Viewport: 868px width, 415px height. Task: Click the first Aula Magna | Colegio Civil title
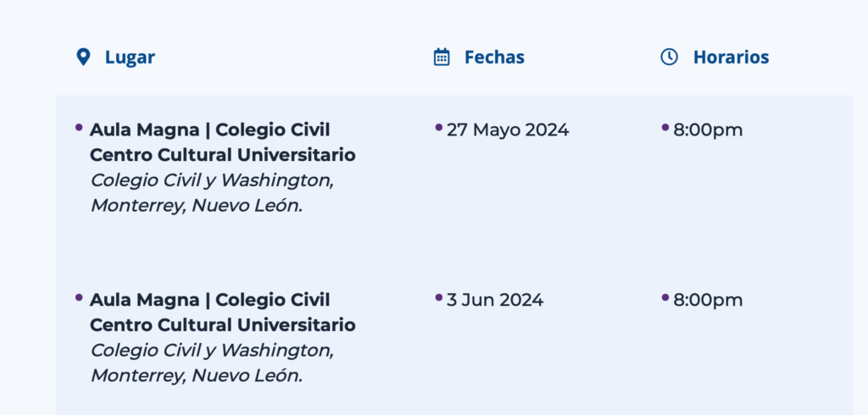[x=210, y=130]
